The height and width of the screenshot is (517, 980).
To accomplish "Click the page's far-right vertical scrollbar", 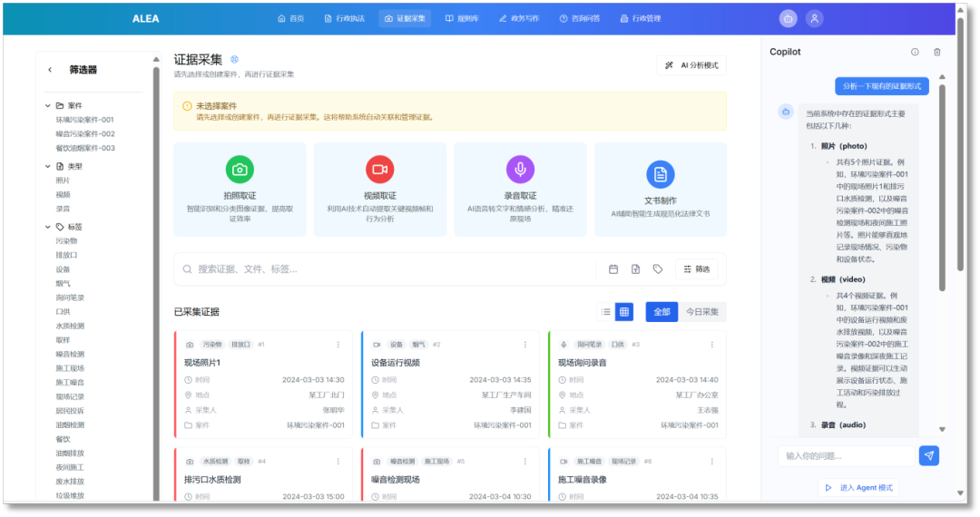I will 961,143.
